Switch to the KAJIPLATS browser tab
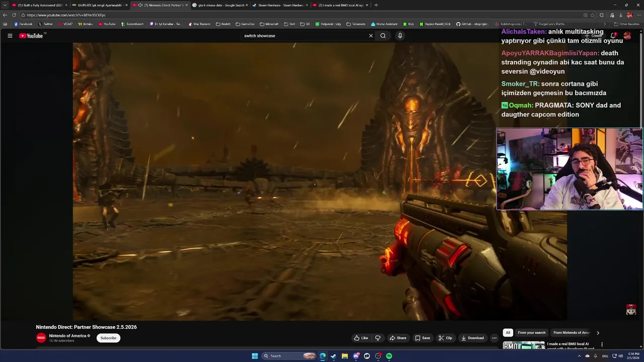Viewport: 644px width, 362px height. tap(100, 5)
